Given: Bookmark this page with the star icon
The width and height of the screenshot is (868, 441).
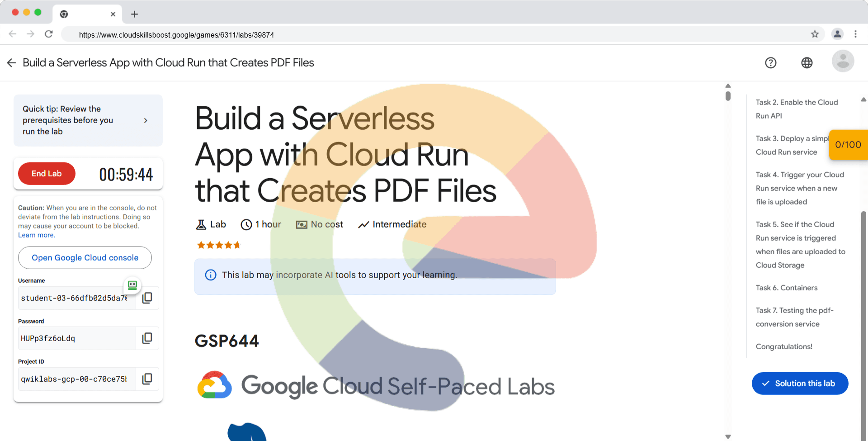Looking at the screenshot, I should point(815,34).
